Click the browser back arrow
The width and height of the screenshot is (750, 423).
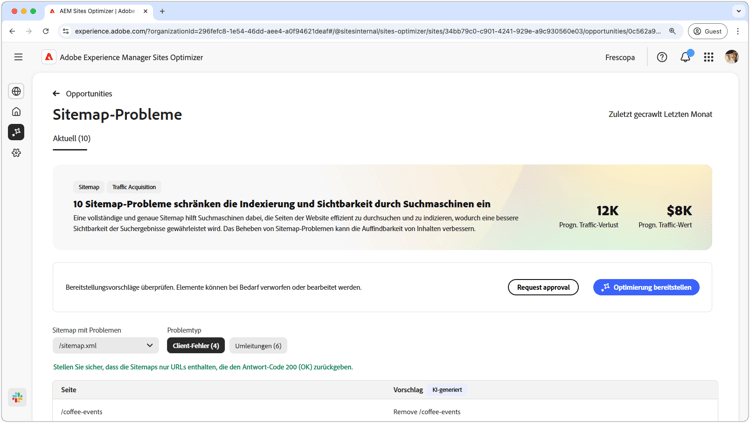coord(12,31)
